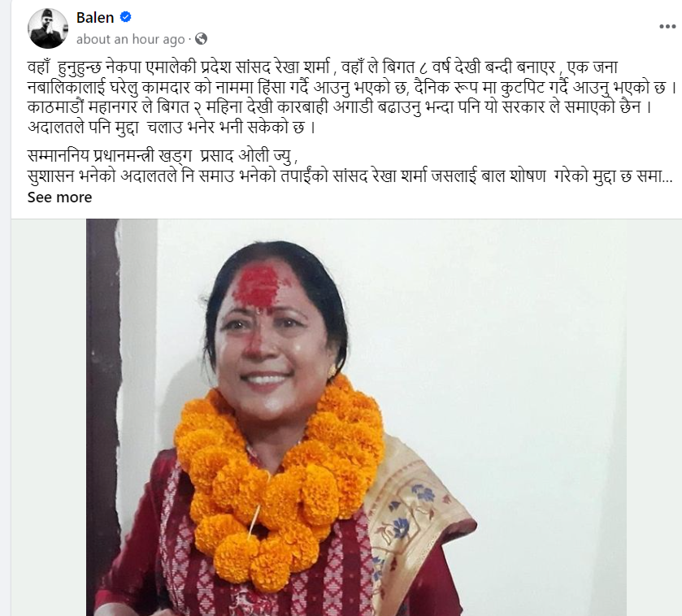The width and height of the screenshot is (682, 616).
Task: Click the globe public audience icon
Action: (x=201, y=39)
